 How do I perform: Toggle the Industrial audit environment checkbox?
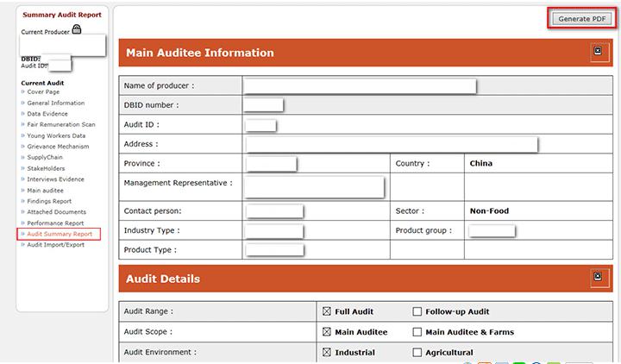[327, 352]
